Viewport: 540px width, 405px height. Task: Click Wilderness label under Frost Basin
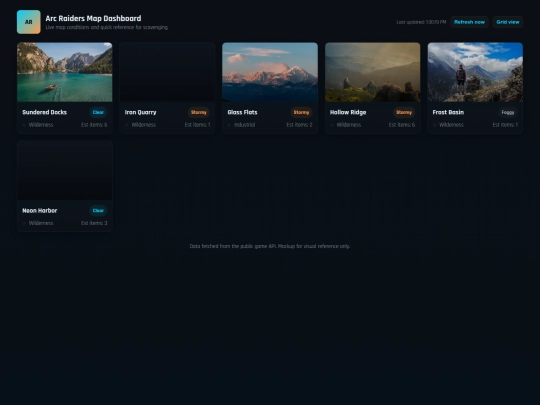pyautogui.click(x=451, y=125)
